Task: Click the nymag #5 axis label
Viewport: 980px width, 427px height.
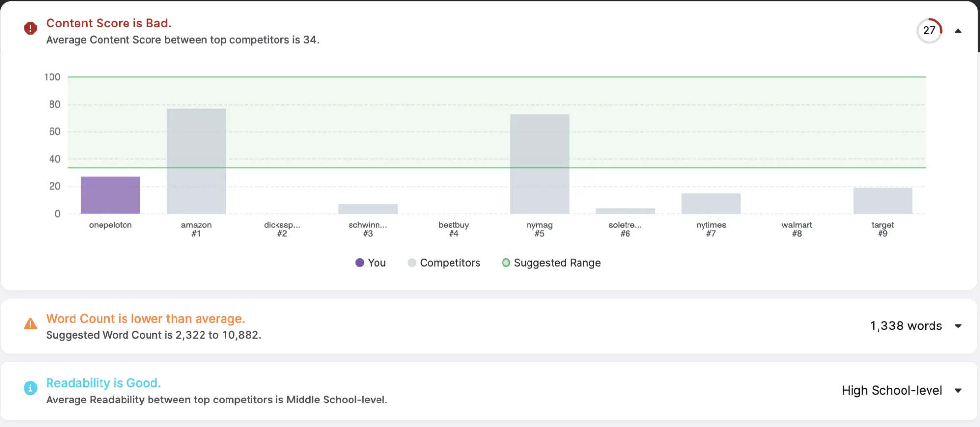Action: click(x=539, y=229)
